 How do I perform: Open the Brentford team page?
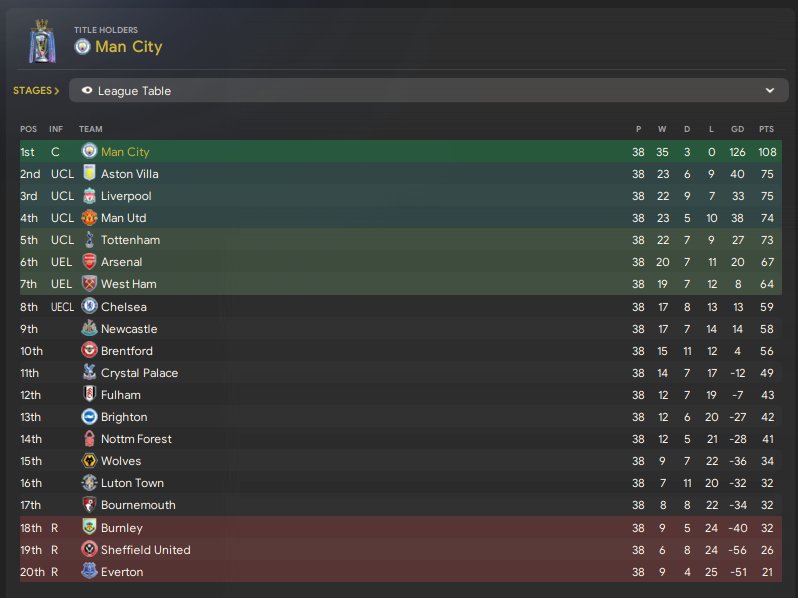point(127,351)
